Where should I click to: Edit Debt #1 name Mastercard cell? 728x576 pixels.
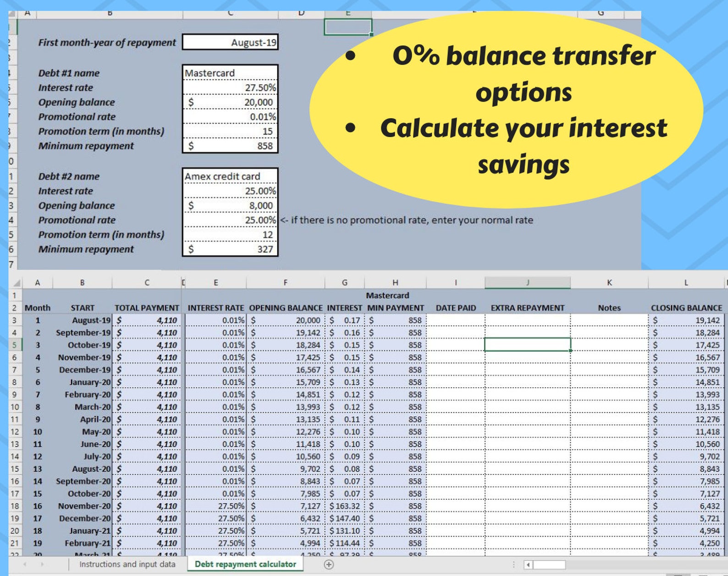point(230,73)
